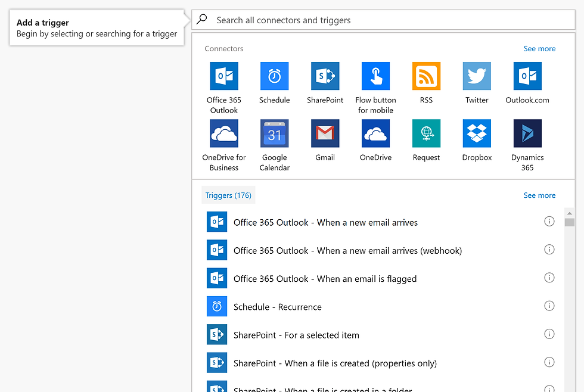Show info for Schedule - Recurrence trigger
This screenshot has height=392, width=584.
tap(549, 306)
